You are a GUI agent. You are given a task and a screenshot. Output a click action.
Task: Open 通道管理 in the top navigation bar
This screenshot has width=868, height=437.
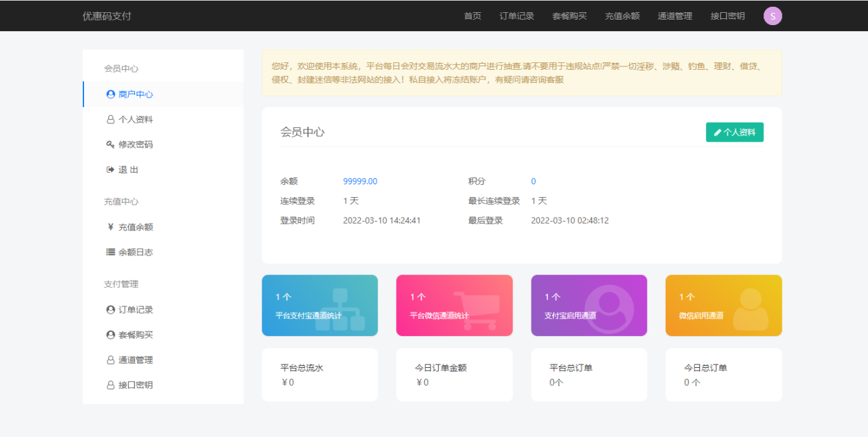[675, 16]
